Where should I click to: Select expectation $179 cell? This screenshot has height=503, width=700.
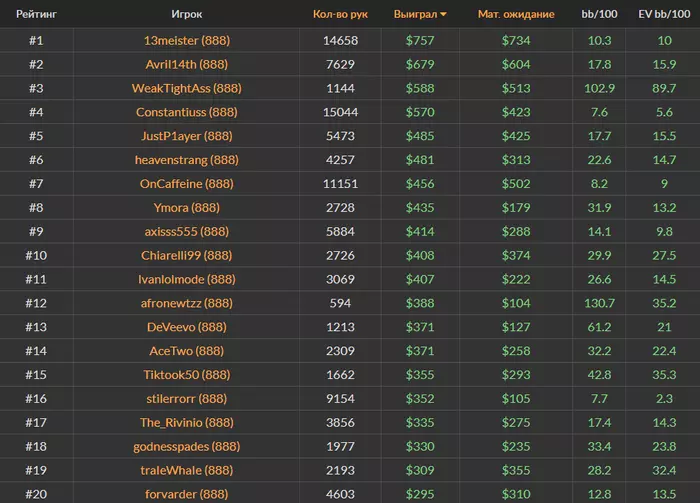click(516, 208)
